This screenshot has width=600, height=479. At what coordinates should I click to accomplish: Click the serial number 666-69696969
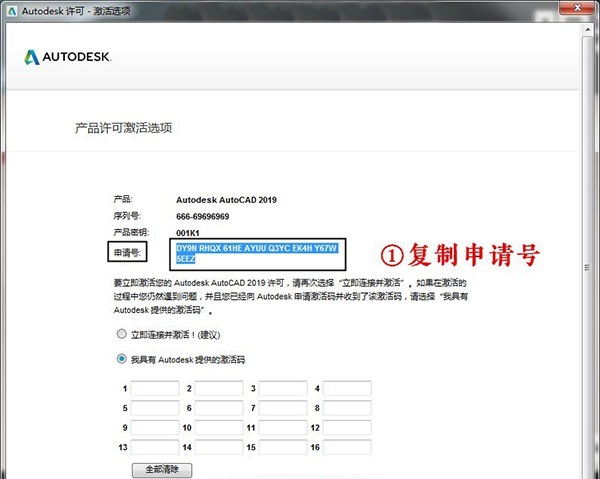point(202,217)
